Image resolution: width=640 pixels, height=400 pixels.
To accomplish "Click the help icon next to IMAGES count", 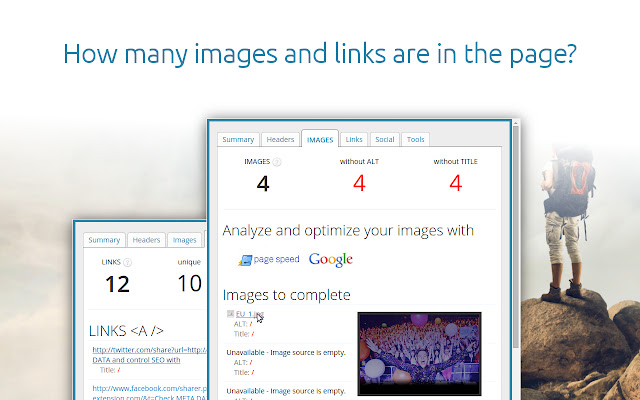I will (x=277, y=162).
